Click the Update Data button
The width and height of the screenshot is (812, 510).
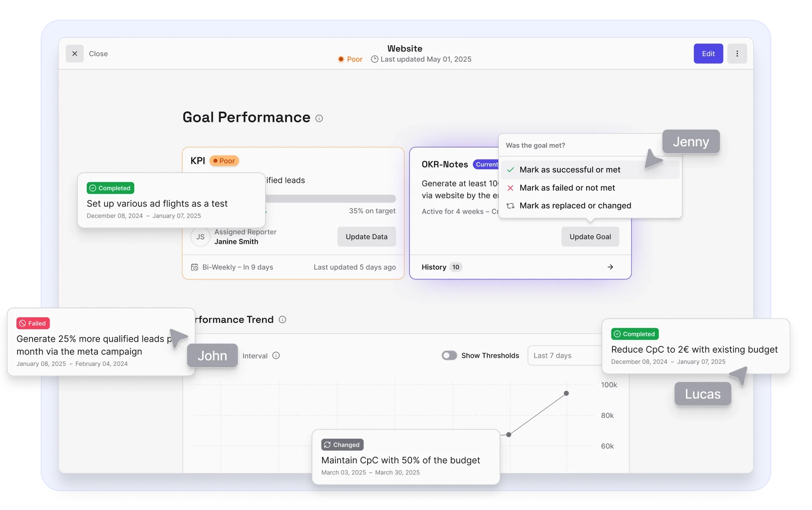tap(366, 237)
